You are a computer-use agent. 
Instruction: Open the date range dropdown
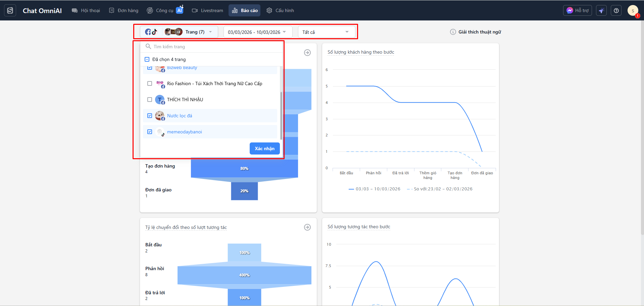click(257, 32)
